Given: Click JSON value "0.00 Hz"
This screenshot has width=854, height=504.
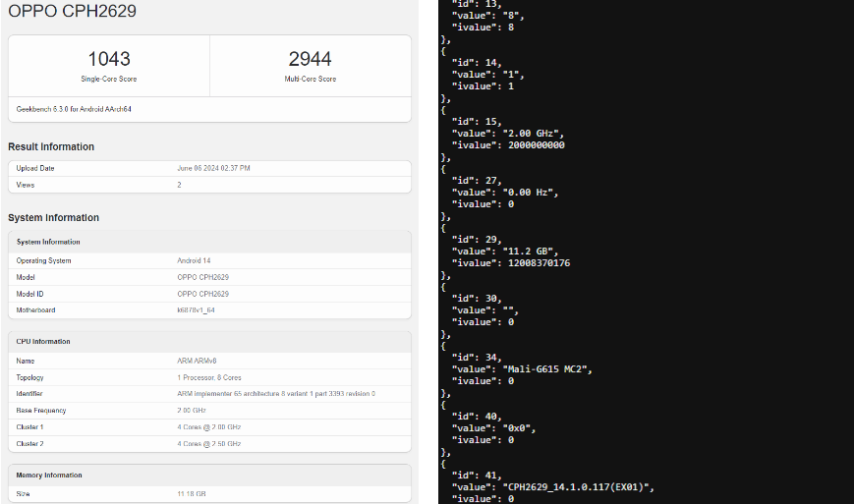Looking at the screenshot, I should click(529, 193).
